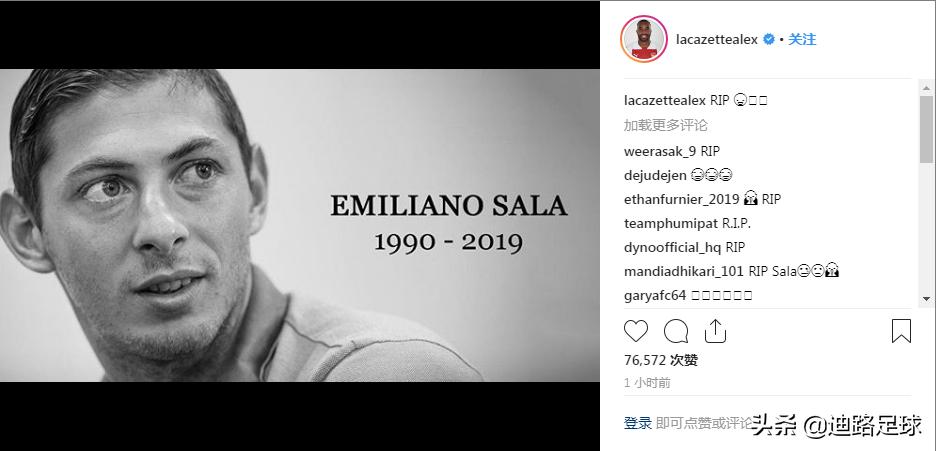
Task: Follow lacazettealex via 关注 link
Action: (802, 39)
